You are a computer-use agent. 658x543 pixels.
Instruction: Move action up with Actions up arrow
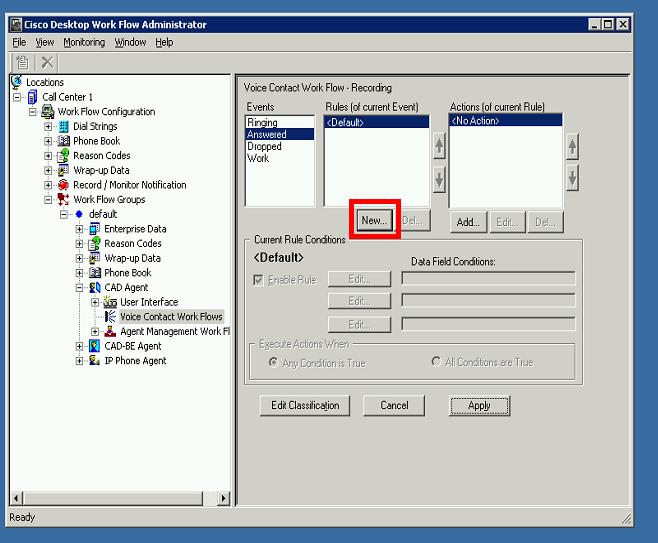click(x=572, y=147)
